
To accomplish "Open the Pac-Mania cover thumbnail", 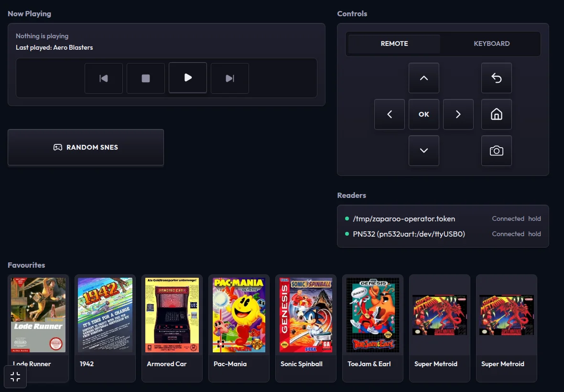I will [x=239, y=315].
